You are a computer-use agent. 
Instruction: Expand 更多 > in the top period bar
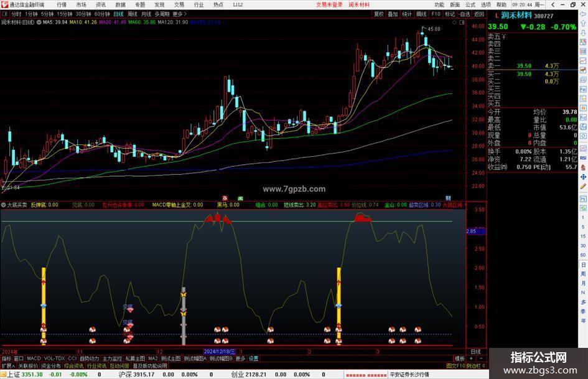(x=180, y=14)
